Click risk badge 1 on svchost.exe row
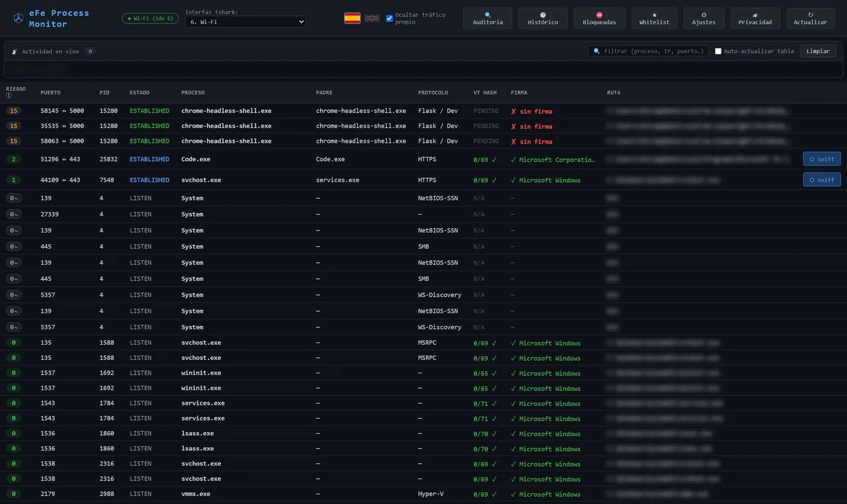Image resolution: width=847 pixels, height=504 pixels. coord(14,180)
